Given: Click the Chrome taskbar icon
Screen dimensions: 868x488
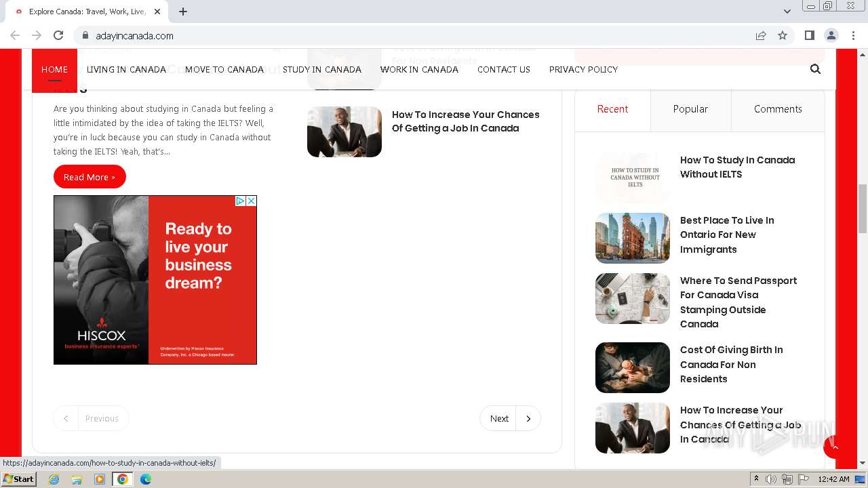Looking at the screenshot, I should coord(123,479).
